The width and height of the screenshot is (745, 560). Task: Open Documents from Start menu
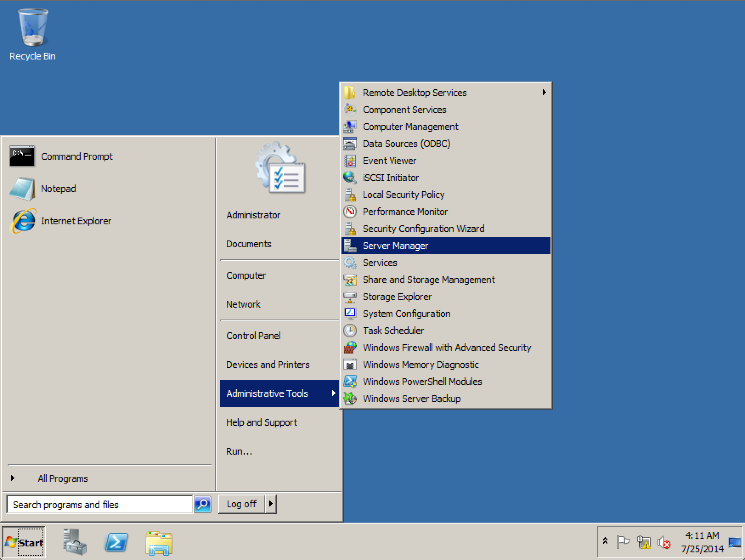pos(279,244)
